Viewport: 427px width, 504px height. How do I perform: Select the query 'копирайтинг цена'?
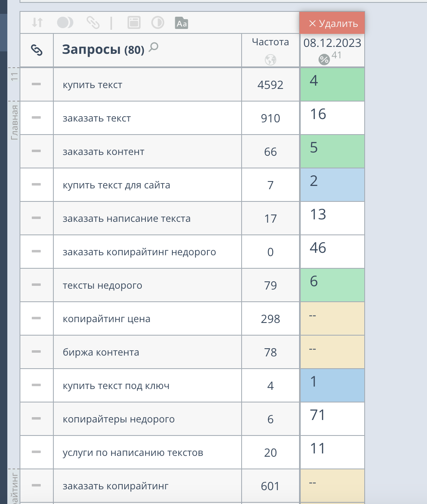(106, 319)
